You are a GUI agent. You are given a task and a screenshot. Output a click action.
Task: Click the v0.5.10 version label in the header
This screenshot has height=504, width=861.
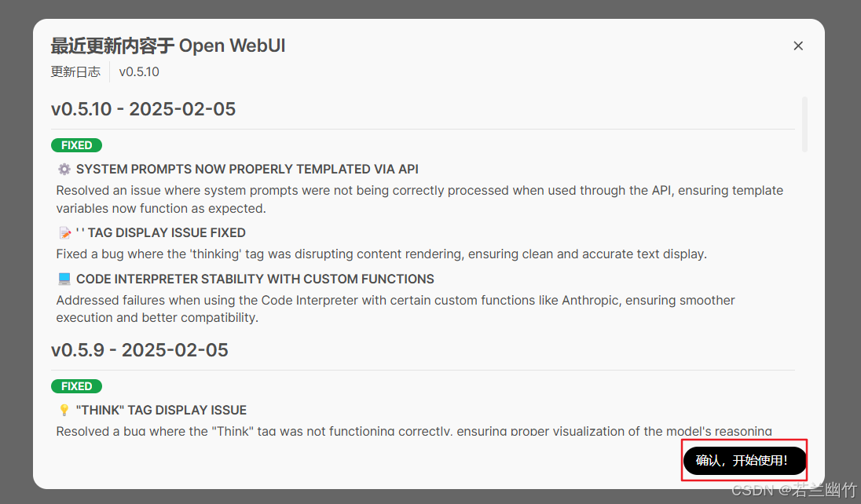click(x=139, y=72)
